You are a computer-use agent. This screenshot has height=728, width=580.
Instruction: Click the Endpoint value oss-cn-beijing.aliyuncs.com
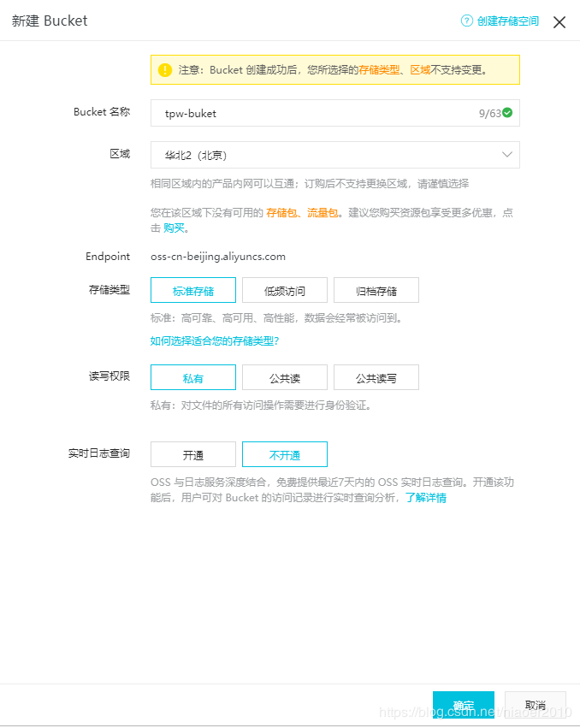click(x=218, y=257)
